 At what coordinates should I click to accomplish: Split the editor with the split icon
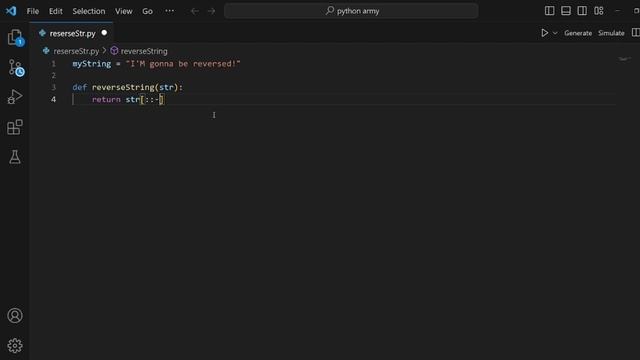pos(636,33)
